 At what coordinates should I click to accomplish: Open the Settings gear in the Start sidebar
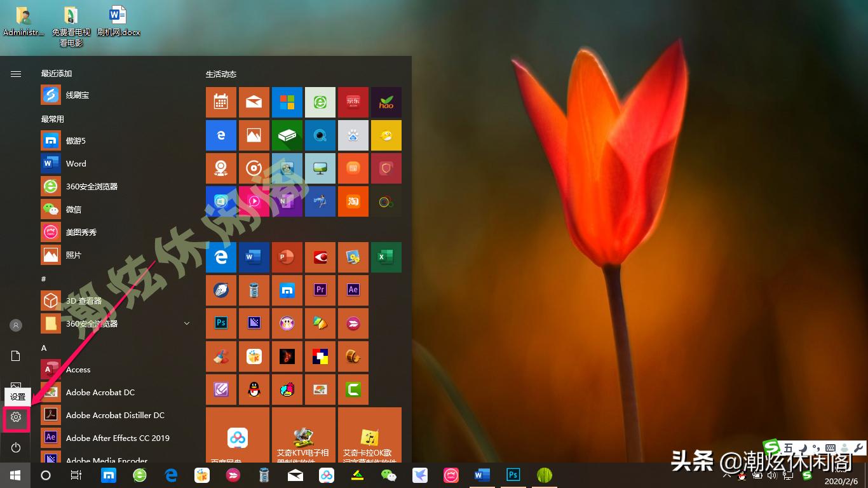(x=16, y=417)
